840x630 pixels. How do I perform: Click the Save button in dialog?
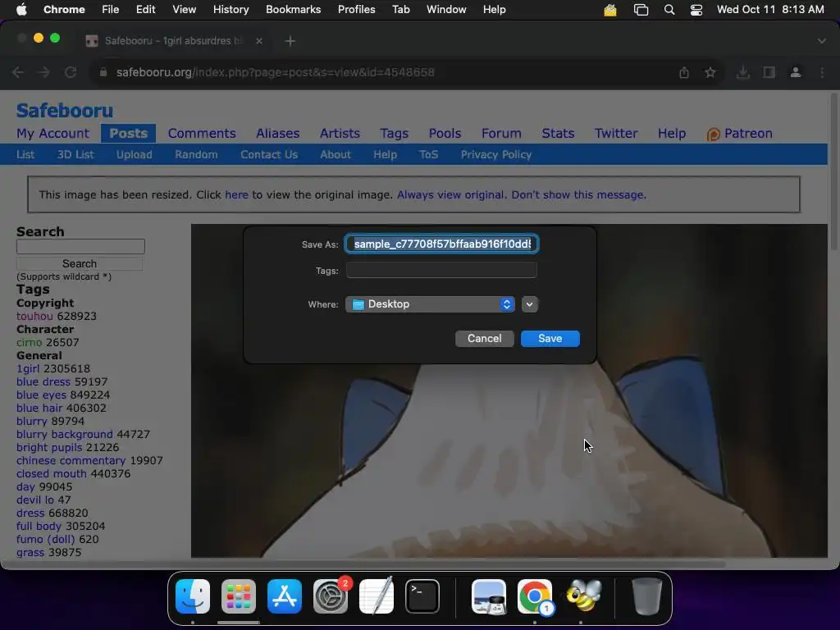click(x=550, y=339)
